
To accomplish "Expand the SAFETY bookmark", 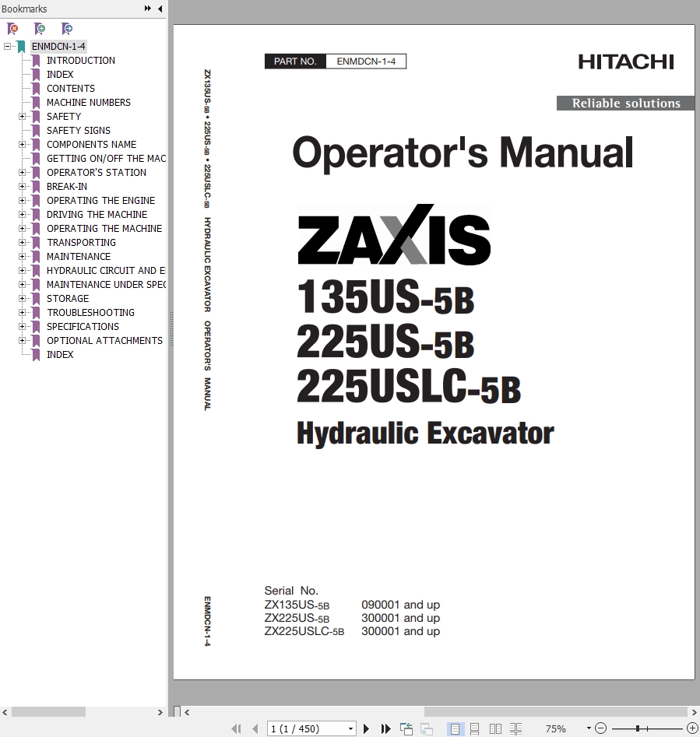I will click(22, 116).
